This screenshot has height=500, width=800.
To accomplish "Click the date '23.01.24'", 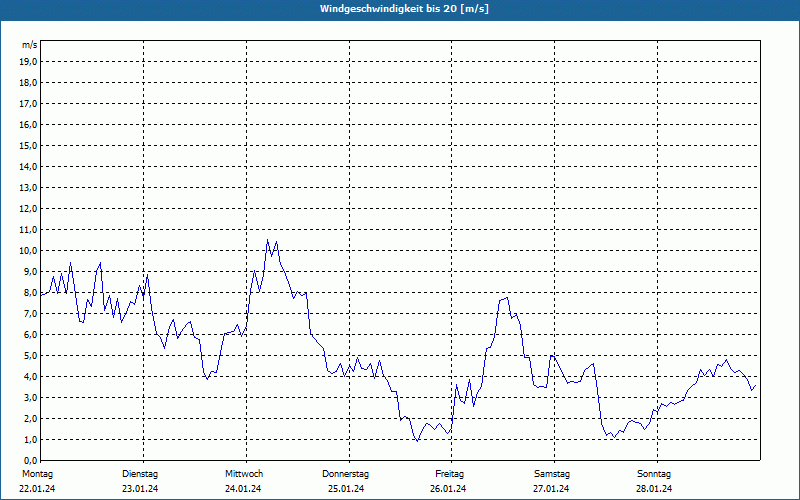I will [x=140, y=489].
